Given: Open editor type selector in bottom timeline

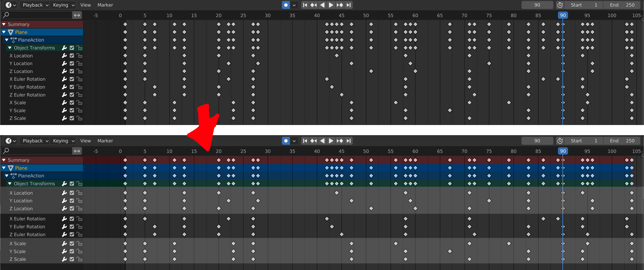Looking at the screenshot, I should pyautogui.click(x=10, y=141).
